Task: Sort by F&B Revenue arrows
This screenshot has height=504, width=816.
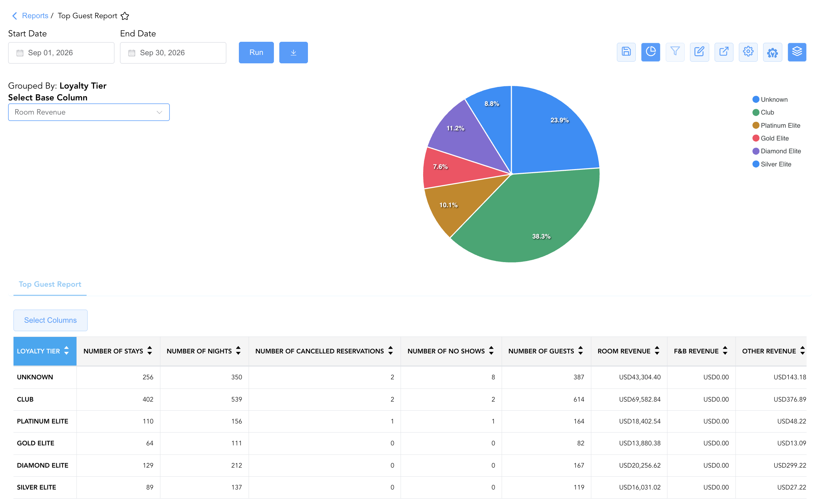Action: tap(725, 350)
